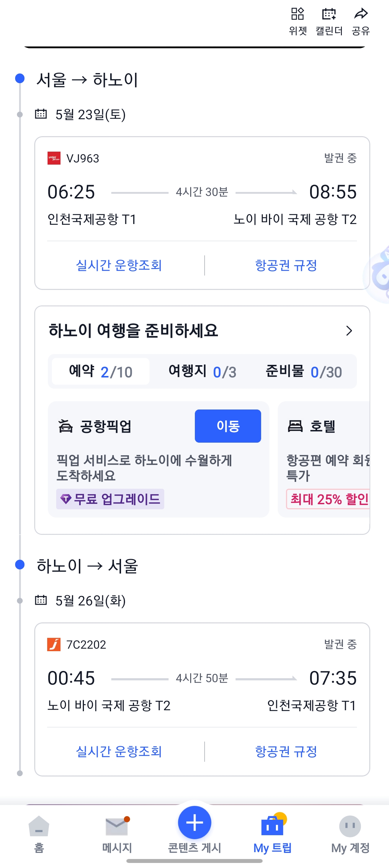Viewport: 389px width, 868px height.
Task: Open 실시간 운항조회 for flight VJ963
Action: 119,265
